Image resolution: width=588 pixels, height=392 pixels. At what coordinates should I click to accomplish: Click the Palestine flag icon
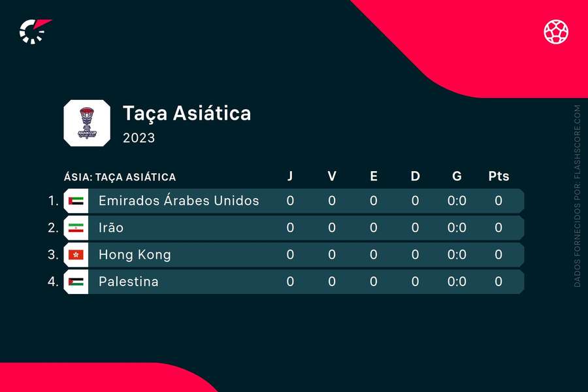[x=76, y=282]
